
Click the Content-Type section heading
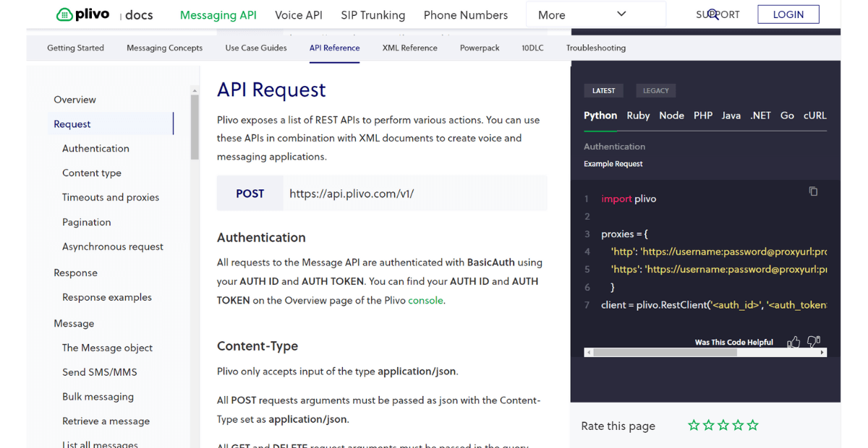click(258, 346)
